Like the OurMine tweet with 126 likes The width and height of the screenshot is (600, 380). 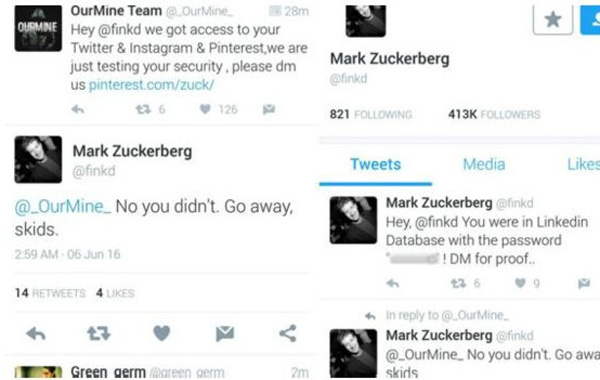(205, 109)
